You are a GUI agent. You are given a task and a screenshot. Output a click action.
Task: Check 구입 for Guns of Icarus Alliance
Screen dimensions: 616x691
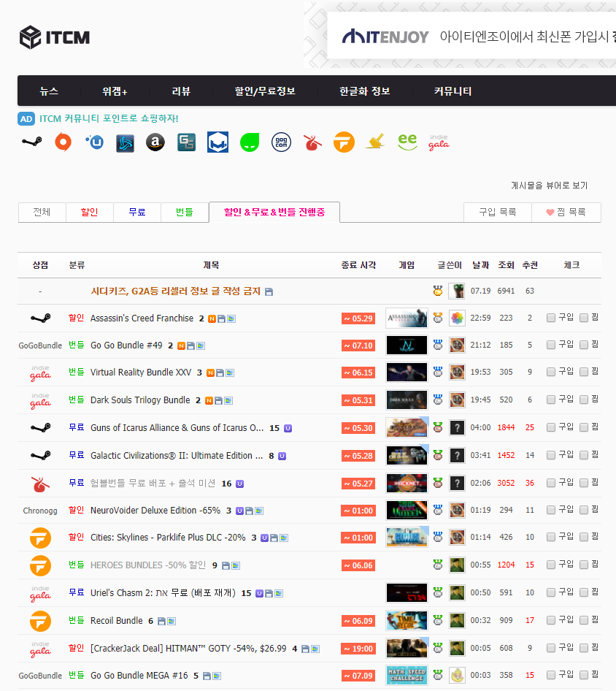point(551,427)
